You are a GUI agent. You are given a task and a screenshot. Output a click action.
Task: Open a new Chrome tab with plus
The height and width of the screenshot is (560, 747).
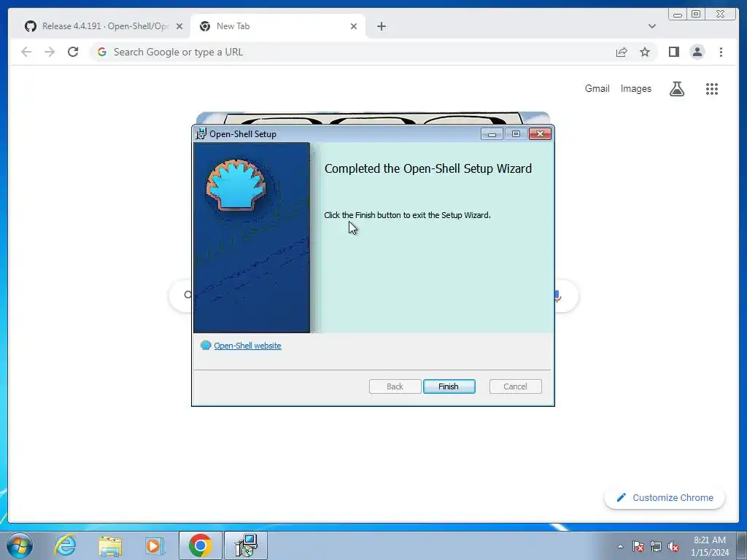tap(381, 26)
